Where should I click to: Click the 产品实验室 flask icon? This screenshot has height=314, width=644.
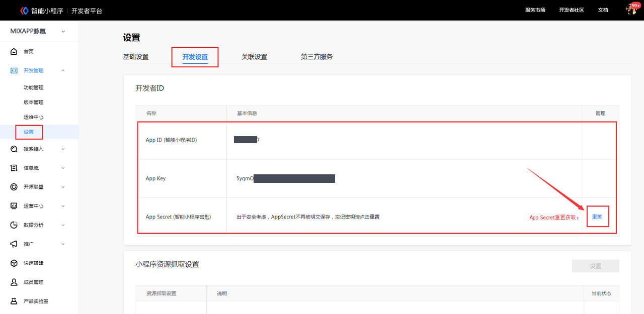pyautogui.click(x=14, y=301)
